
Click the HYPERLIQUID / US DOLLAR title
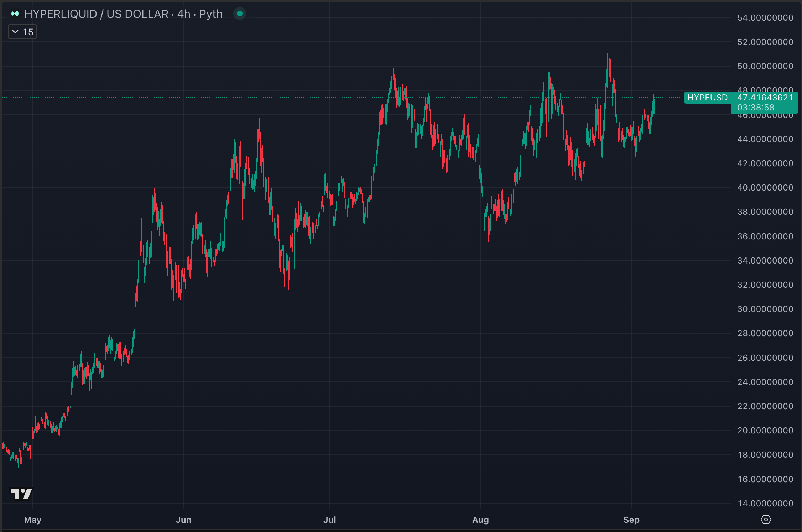click(96, 14)
